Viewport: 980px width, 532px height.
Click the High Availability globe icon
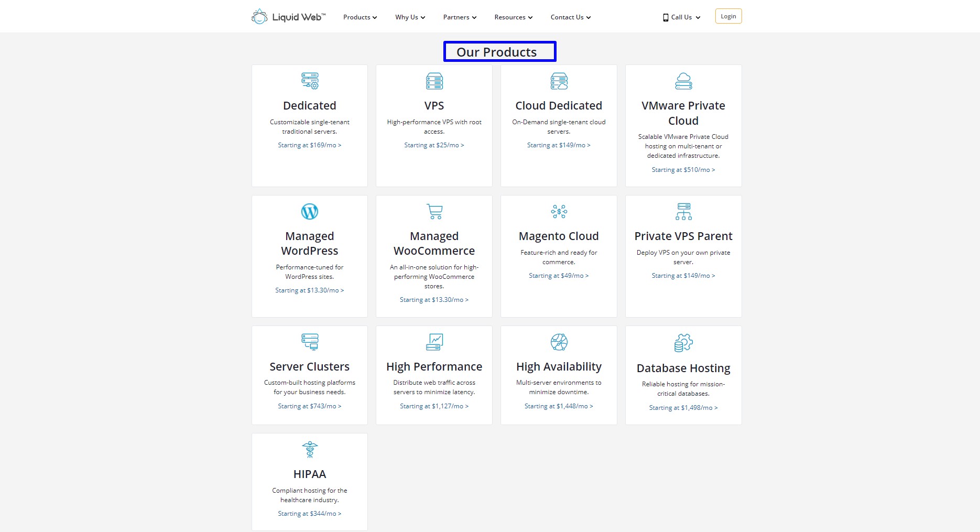559,342
